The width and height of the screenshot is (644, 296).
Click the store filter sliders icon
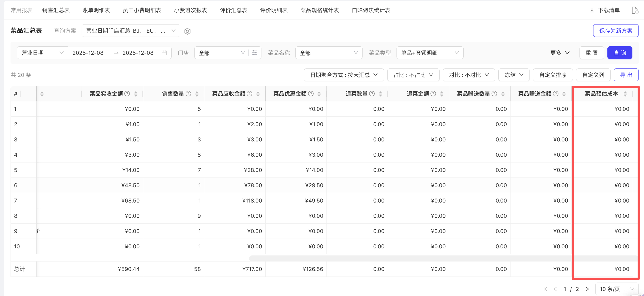[254, 53]
